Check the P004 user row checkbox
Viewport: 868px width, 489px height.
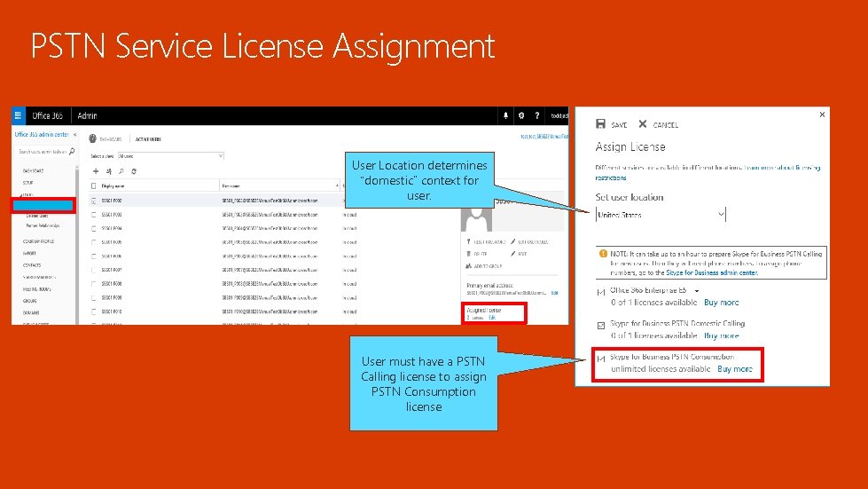point(94,228)
